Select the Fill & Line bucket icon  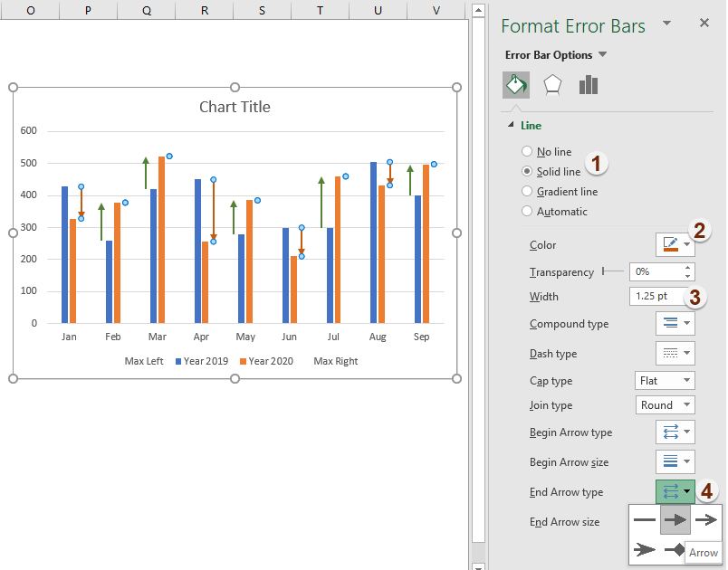click(516, 84)
